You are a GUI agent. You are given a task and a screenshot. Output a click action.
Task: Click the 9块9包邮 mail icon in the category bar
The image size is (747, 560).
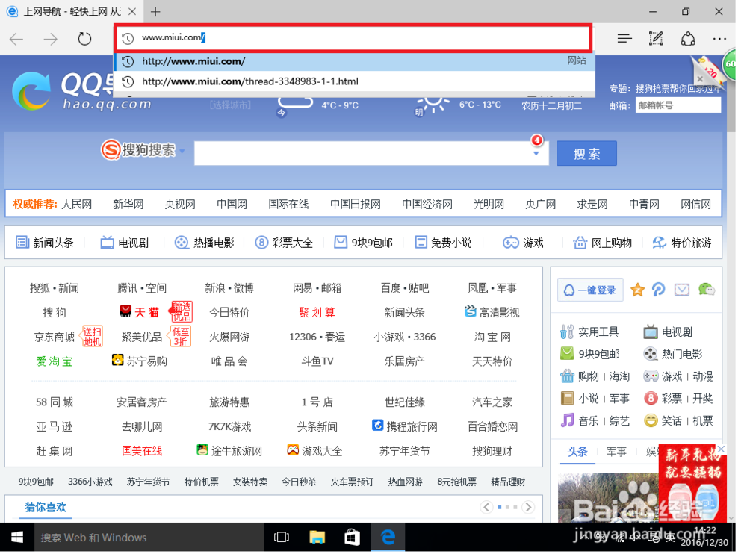tap(341, 243)
